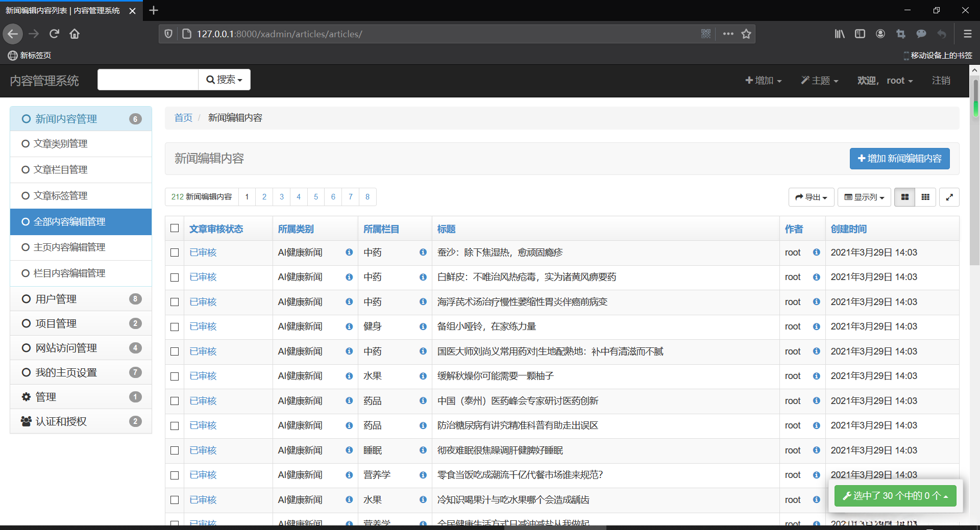This screenshot has height=530, width=980.
Task: Click info icon beside root in first row
Action: point(816,253)
